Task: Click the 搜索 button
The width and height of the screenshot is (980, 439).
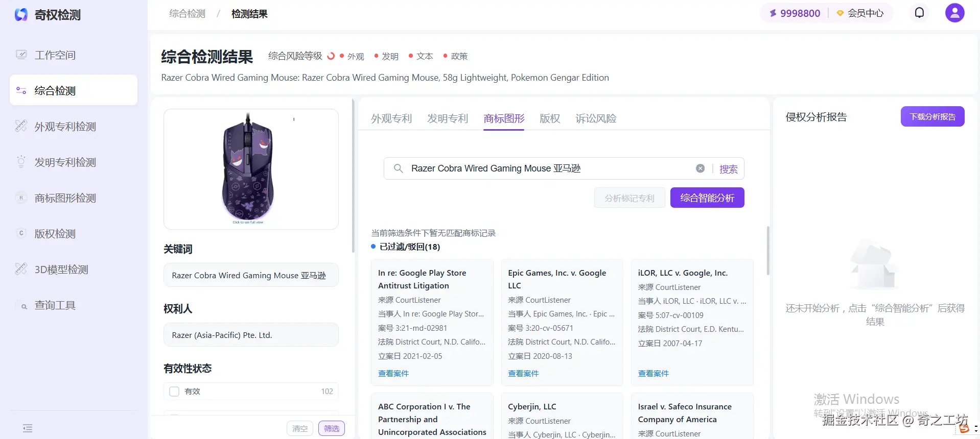Action: click(x=728, y=169)
